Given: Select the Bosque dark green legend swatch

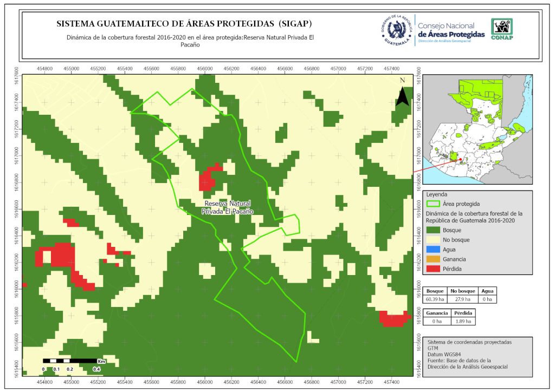Looking at the screenshot, I should click(433, 231).
